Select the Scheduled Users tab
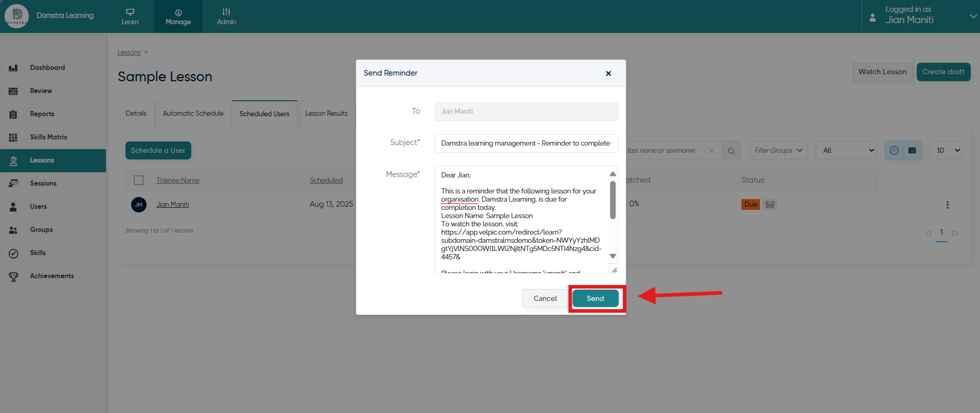Viewport: 980px width, 413px height. click(x=264, y=114)
